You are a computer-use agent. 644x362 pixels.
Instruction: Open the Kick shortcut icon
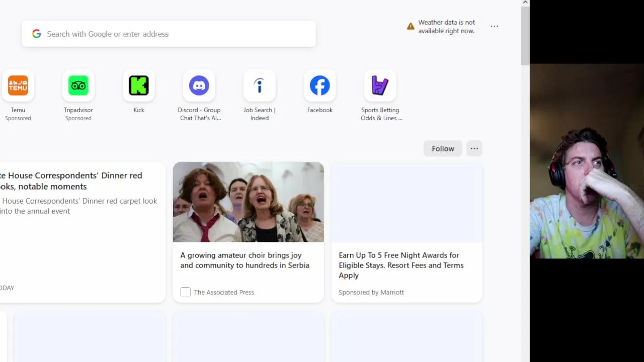(x=139, y=85)
